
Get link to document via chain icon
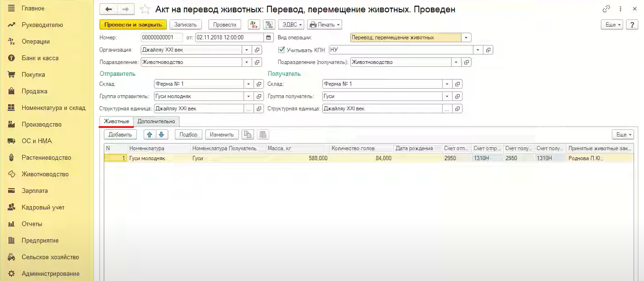tap(606, 9)
